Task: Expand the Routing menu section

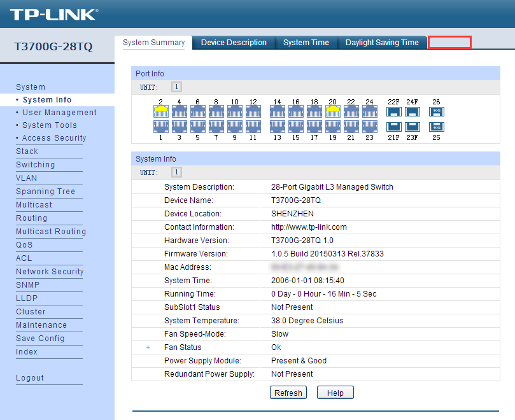Action: click(x=31, y=218)
